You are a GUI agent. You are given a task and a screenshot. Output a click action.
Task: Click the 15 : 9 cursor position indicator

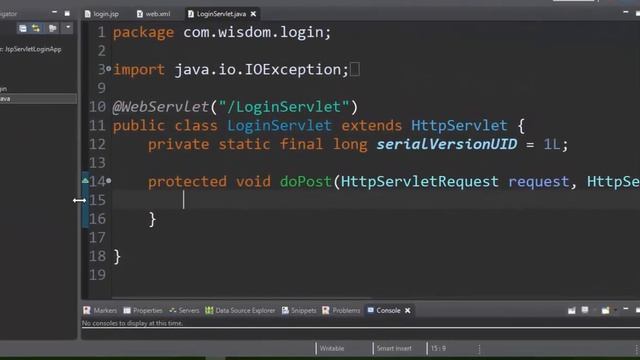point(438,349)
